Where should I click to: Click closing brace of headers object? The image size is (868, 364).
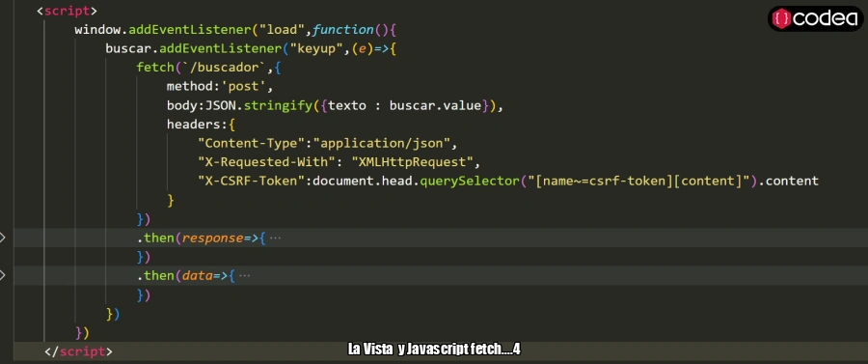171,200
